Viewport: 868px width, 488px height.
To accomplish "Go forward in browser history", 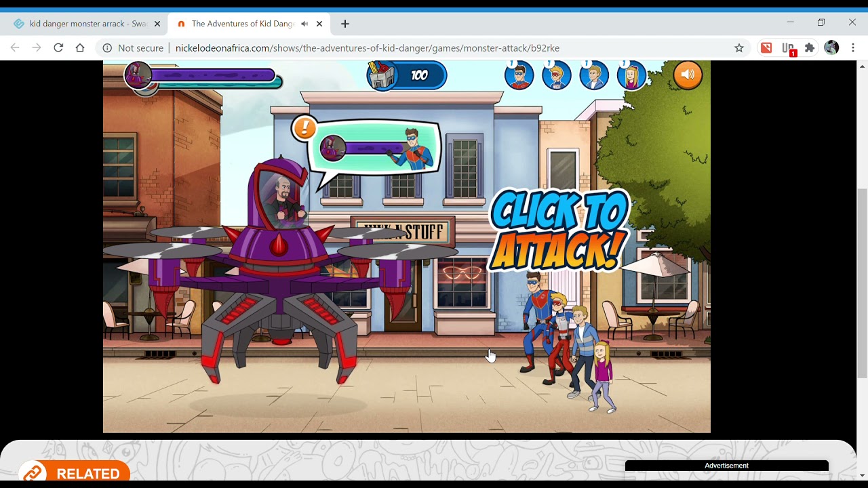I will 37,48.
